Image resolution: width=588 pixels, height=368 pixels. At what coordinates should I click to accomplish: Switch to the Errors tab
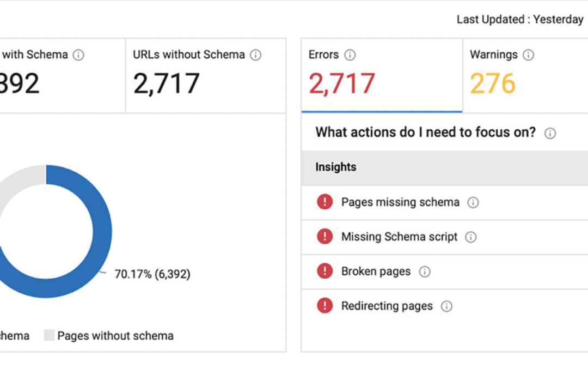tap(382, 75)
